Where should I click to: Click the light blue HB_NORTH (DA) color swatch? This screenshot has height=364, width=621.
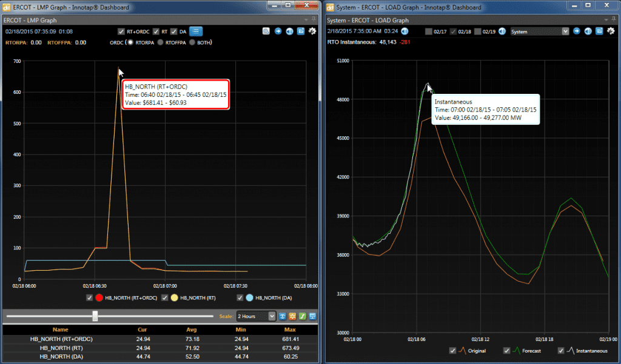point(249,297)
